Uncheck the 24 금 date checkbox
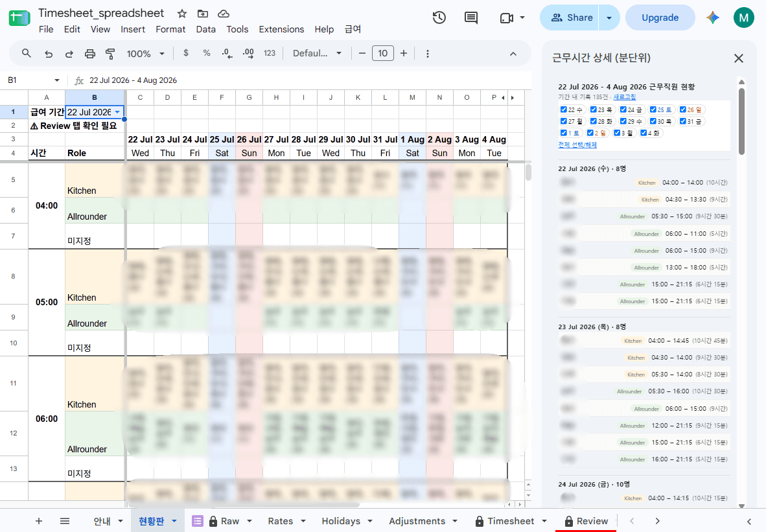This screenshot has width=766, height=532. (x=623, y=110)
